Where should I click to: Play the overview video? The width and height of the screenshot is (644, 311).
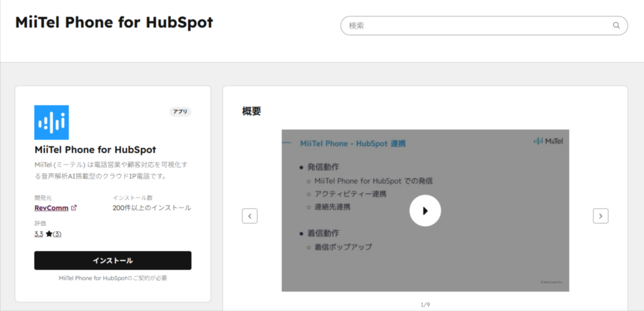point(425,211)
